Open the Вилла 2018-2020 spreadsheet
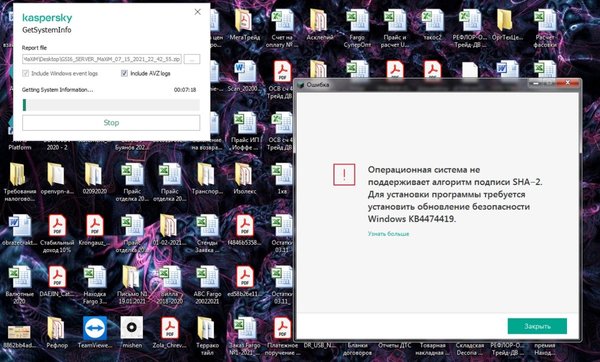 coord(170,277)
